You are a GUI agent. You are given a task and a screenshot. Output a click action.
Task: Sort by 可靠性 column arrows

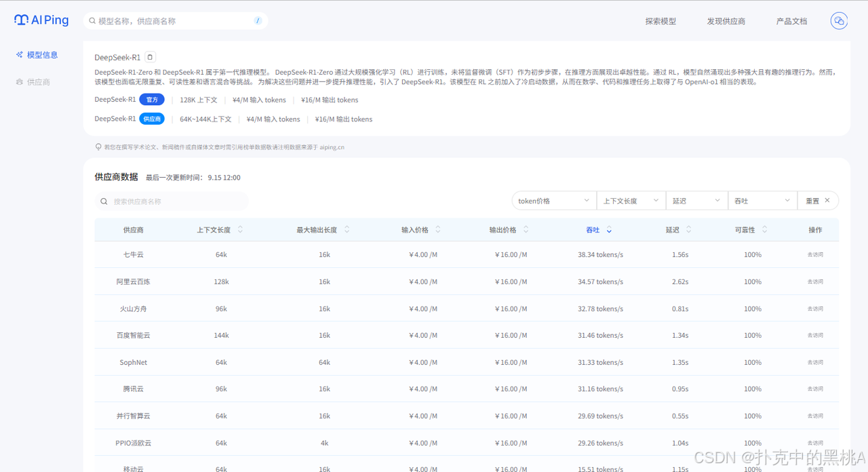765,230
